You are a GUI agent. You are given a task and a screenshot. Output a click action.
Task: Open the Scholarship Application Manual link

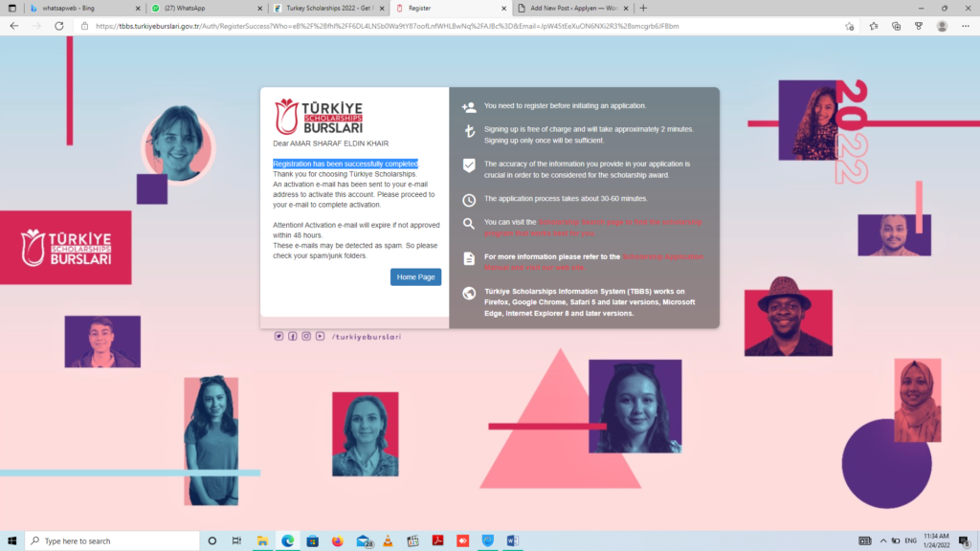593,262
